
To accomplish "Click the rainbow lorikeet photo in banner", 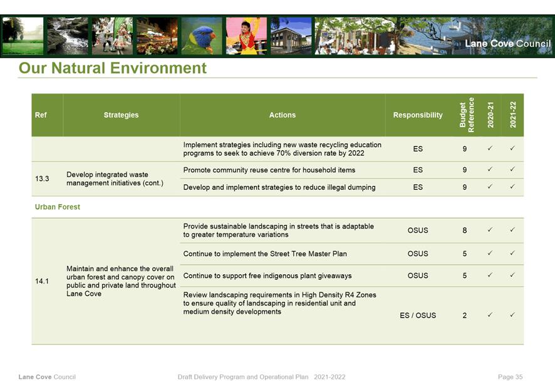I will pos(202,36).
